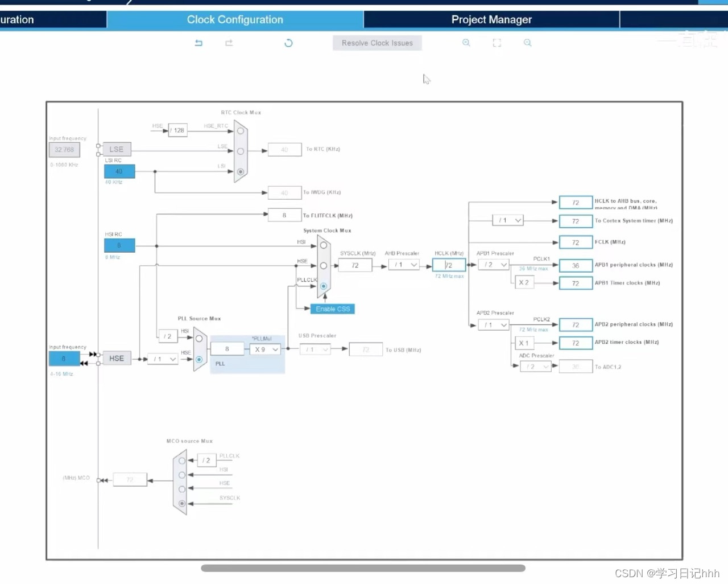Click the / 2 PLLCLK divider MCO box

click(207, 460)
